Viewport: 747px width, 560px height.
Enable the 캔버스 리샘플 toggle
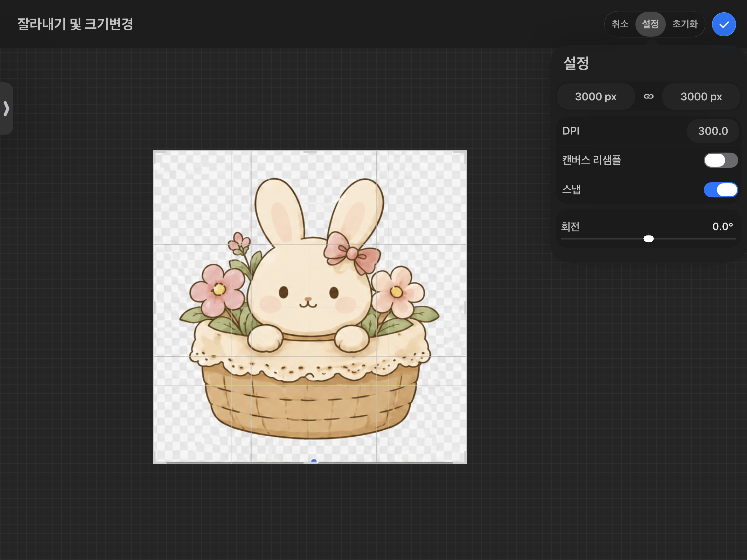[x=721, y=160]
